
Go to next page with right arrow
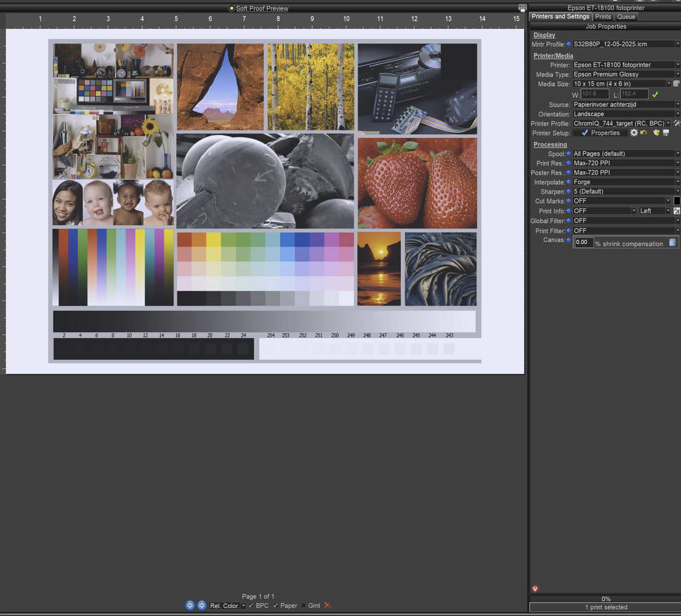[201, 605]
